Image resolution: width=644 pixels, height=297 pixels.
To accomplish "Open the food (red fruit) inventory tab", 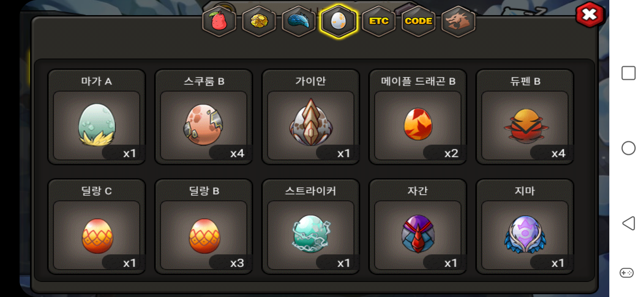I will [219, 21].
